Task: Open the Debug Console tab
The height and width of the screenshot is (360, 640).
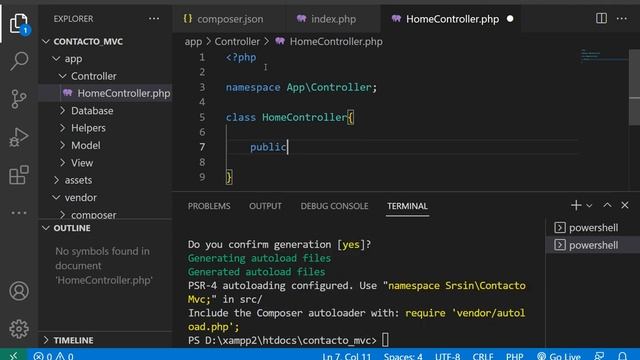Action: pos(334,206)
